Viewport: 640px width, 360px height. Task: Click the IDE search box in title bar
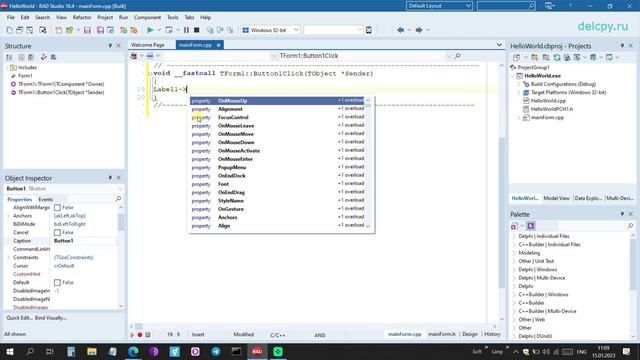pyautogui.click(x=506, y=6)
